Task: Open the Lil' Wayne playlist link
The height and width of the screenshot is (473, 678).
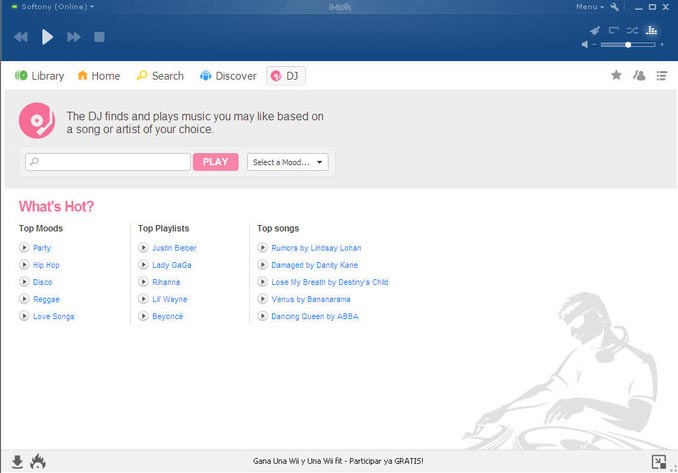Action: point(170,299)
